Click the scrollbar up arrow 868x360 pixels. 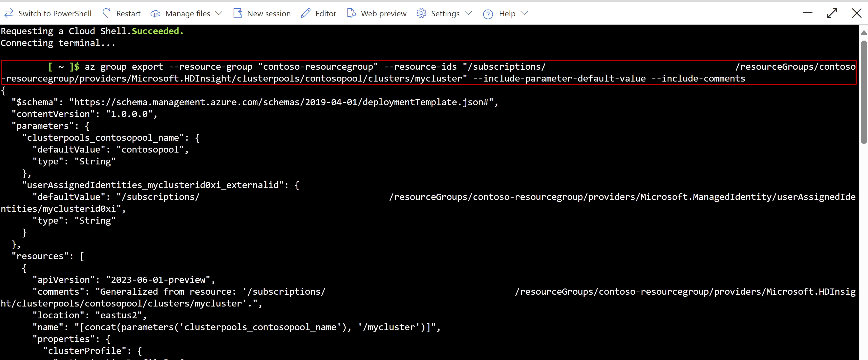[864, 33]
